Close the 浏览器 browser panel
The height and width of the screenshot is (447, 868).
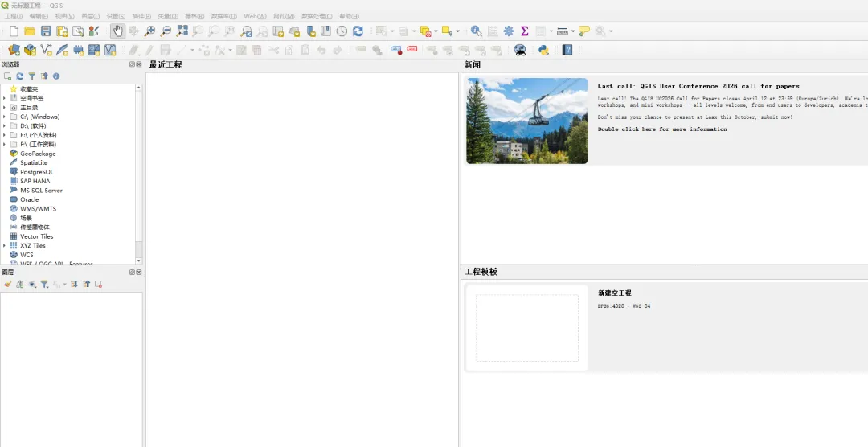(139, 64)
